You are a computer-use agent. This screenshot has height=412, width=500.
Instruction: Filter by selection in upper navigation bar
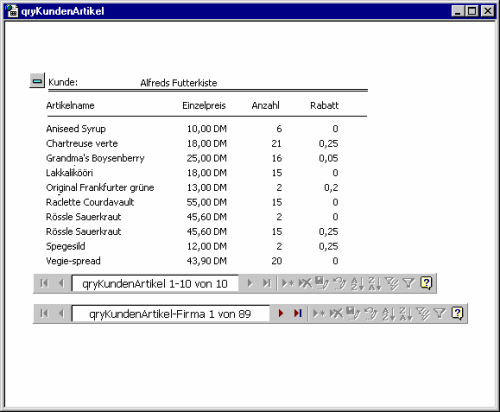click(392, 284)
